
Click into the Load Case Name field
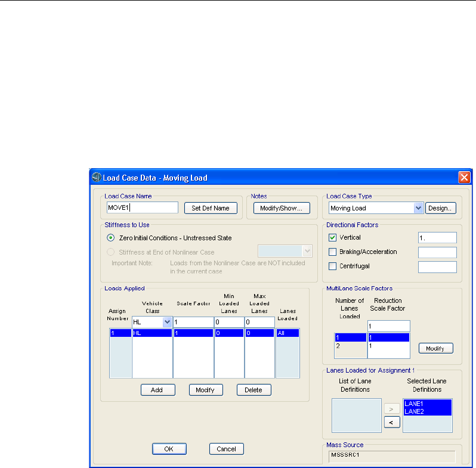142,207
